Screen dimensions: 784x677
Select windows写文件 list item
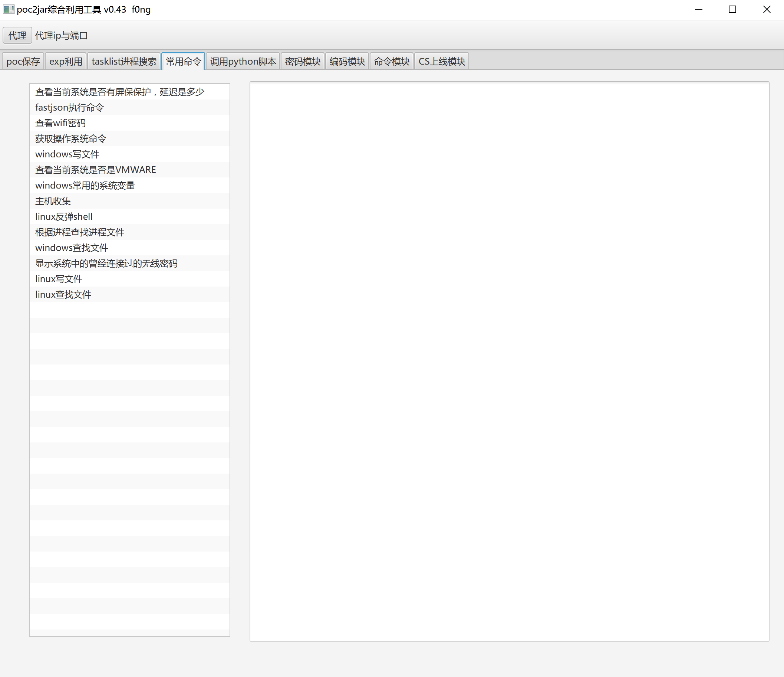click(67, 154)
